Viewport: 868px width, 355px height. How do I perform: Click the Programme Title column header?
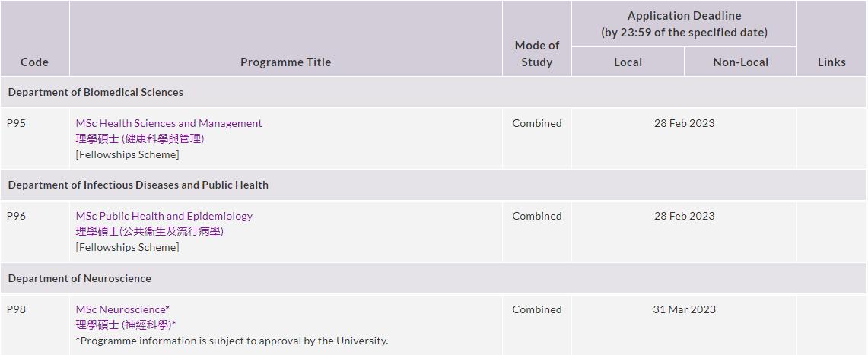coord(285,62)
